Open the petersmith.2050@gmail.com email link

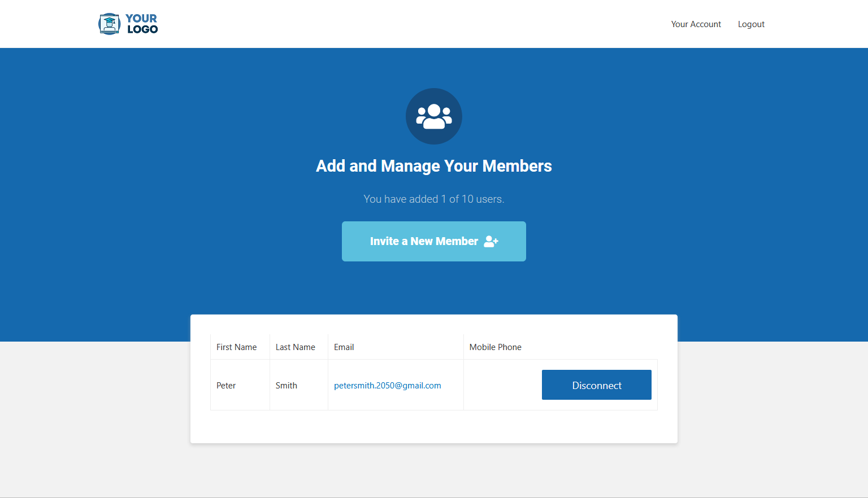(387, 386)
